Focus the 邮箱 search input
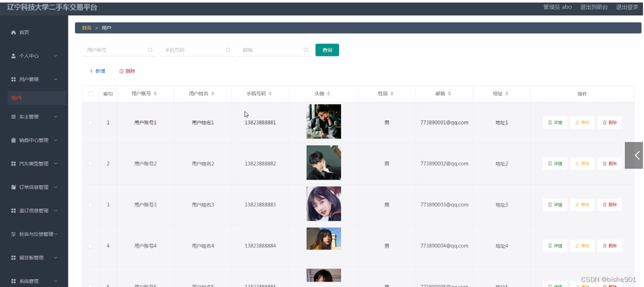644x287 pixels. point(275,50)
